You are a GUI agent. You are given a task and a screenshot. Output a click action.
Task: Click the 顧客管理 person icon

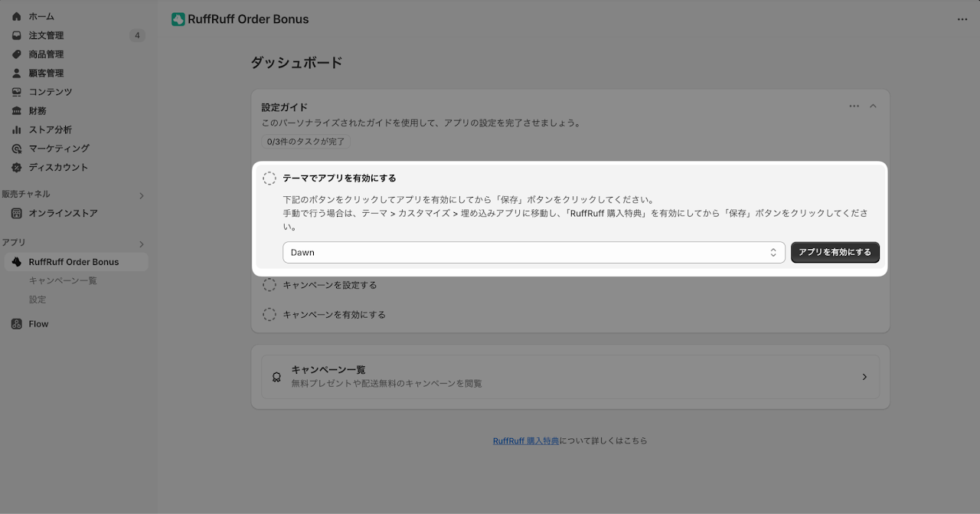(x=17, y=73)
